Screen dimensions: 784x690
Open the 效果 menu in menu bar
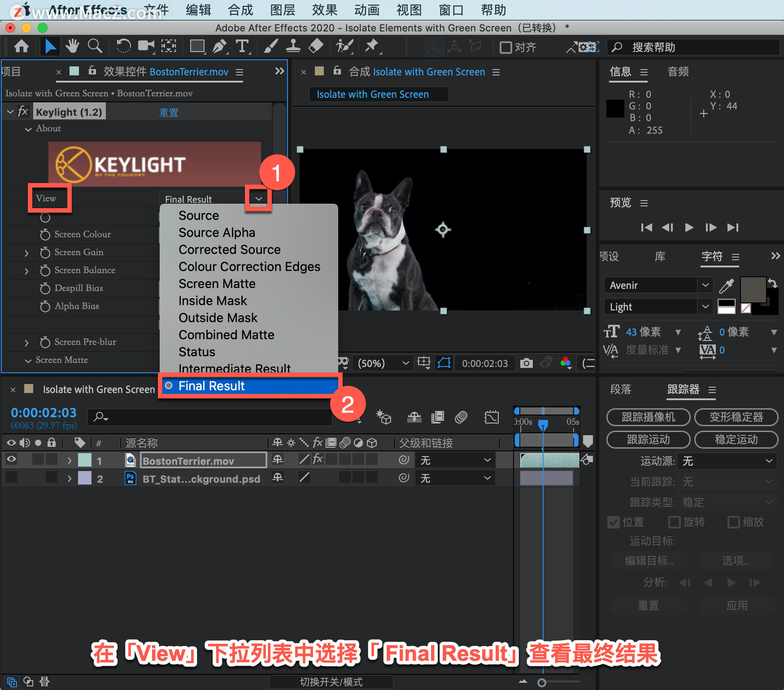(325, 10)
